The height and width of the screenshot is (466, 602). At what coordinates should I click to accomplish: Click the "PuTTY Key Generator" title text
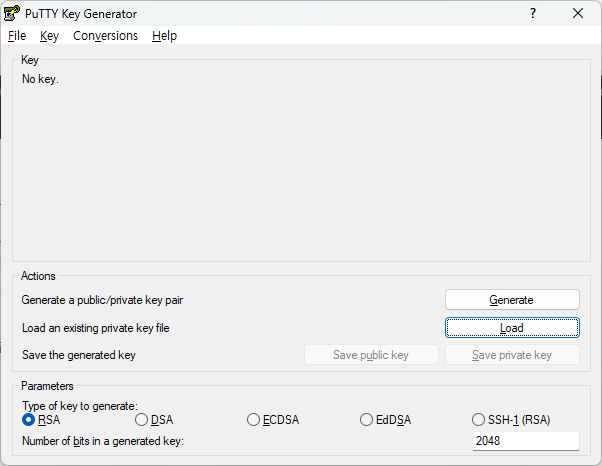click(81, 14)
